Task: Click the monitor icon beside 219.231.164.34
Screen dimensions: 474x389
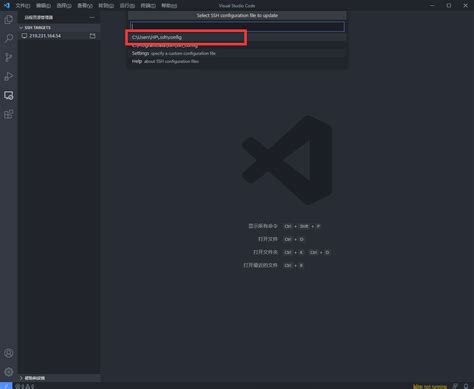Action: click(24, 36)
